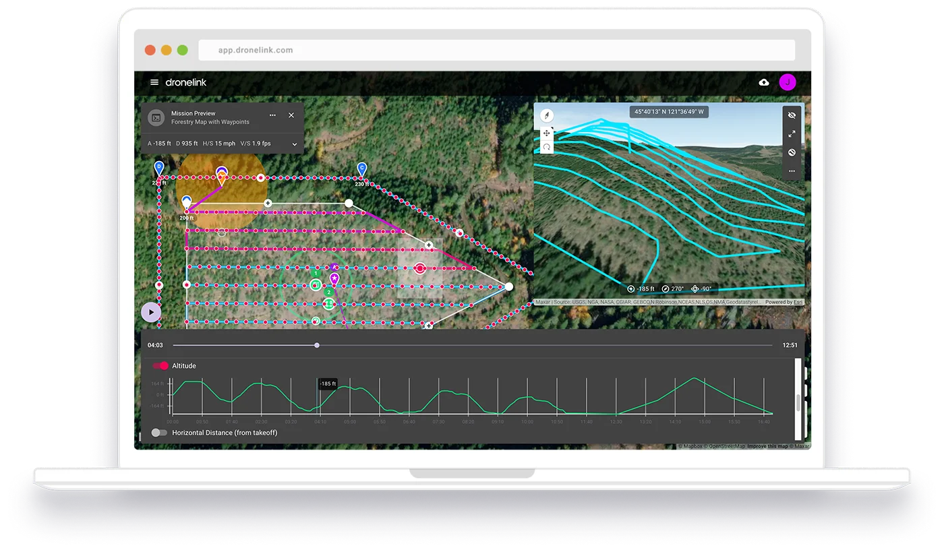Image resolution: width=944 pixels, height=560 pixels.
Task: Click the cloud upload icon
Action: pyautogui.click(x=764, y=82)
